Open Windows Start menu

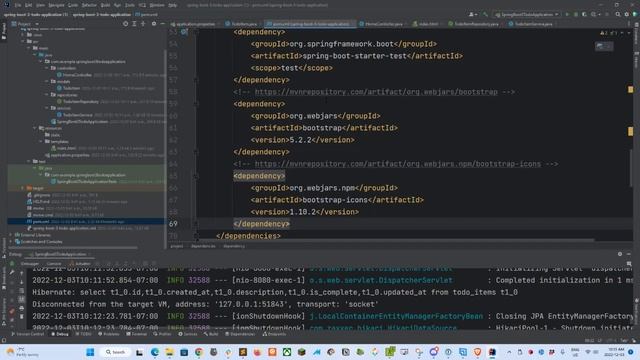(x=90, y=352)
